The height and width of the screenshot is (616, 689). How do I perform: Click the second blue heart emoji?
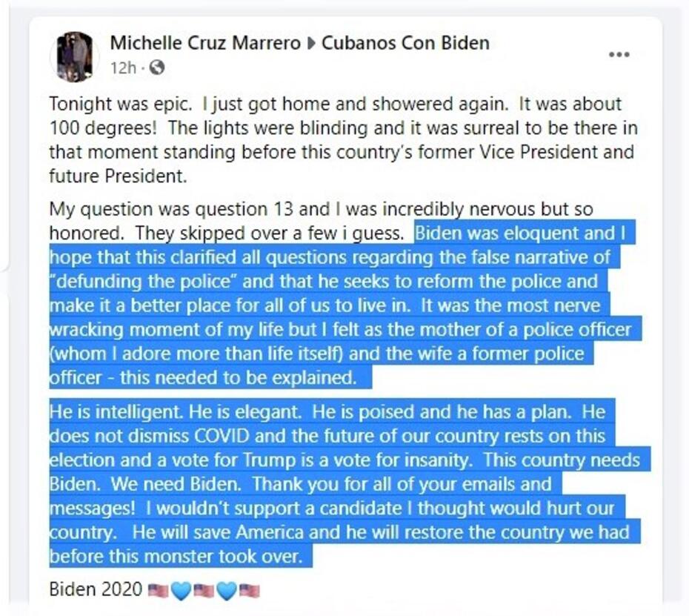click(226, 590)
